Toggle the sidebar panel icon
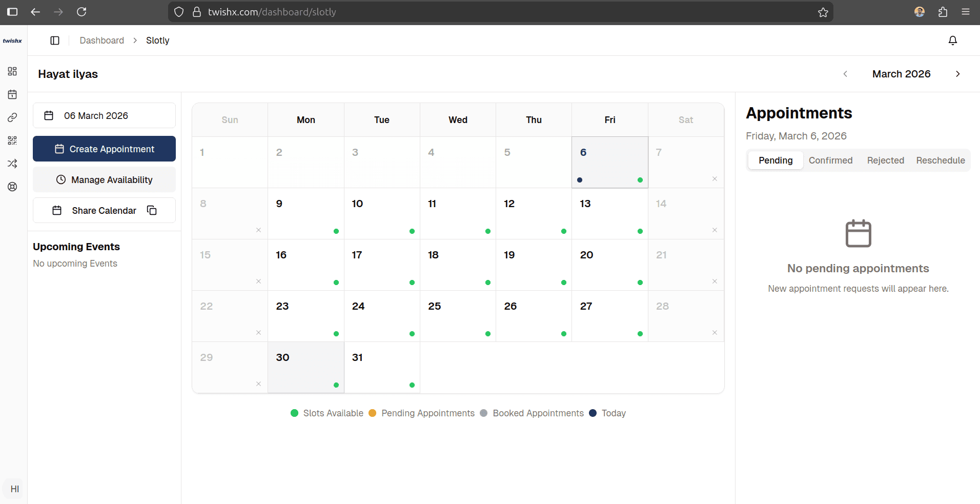The width and height of the screenshot is (980, 504). point(55,41)
